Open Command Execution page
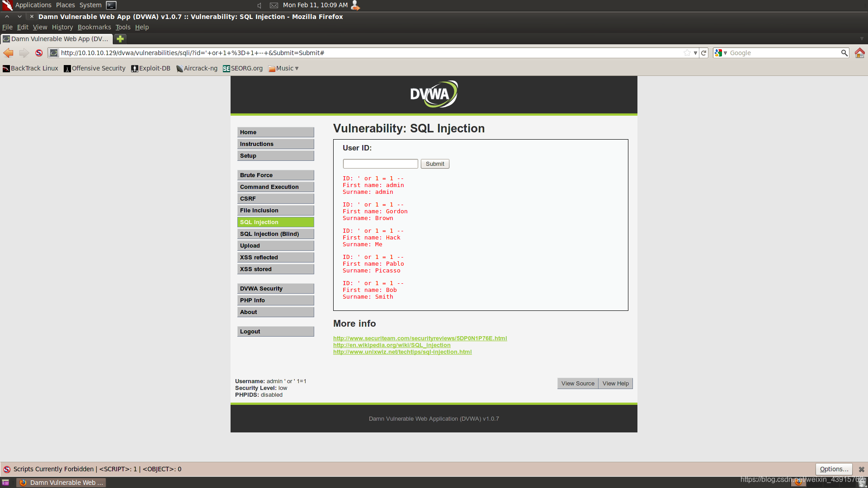This screenshot has height=488, width=868. (x=276, y=187)
